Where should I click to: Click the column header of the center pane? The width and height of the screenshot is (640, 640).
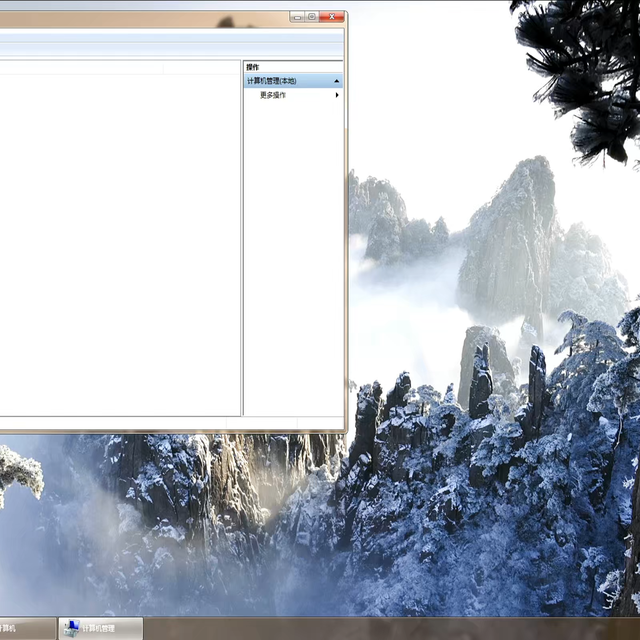pos(120,67)
